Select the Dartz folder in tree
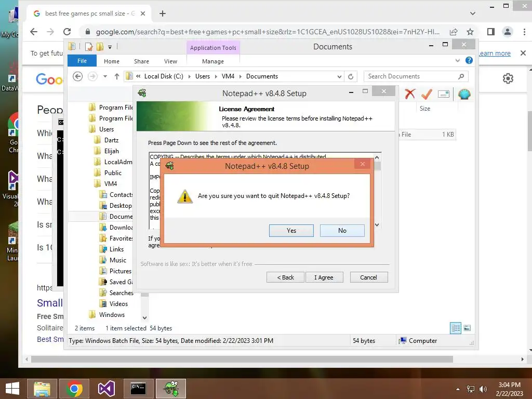This screenshot has width=532, height=399. click(x=111, y=140)
